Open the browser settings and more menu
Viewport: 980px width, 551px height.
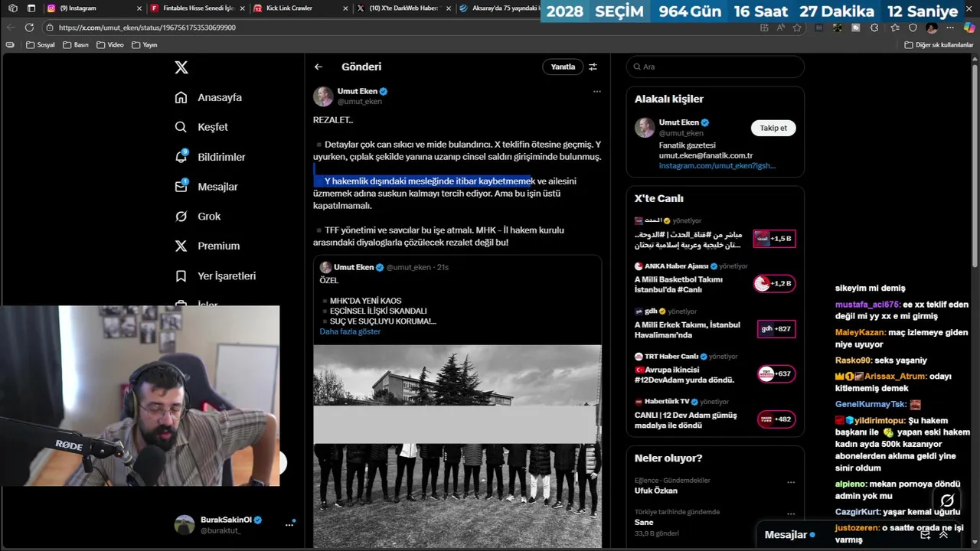(x=951, y=28)
